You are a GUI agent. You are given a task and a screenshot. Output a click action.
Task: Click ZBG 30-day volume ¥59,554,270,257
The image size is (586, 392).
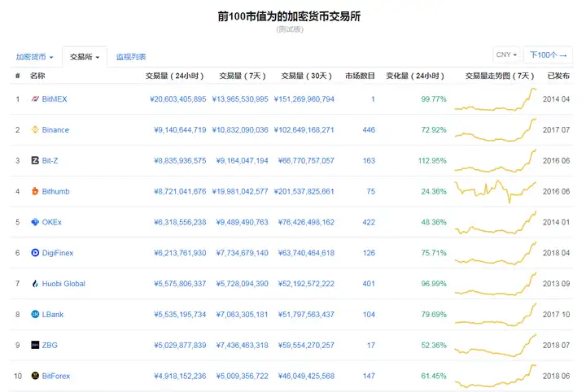tap(306, 345)
